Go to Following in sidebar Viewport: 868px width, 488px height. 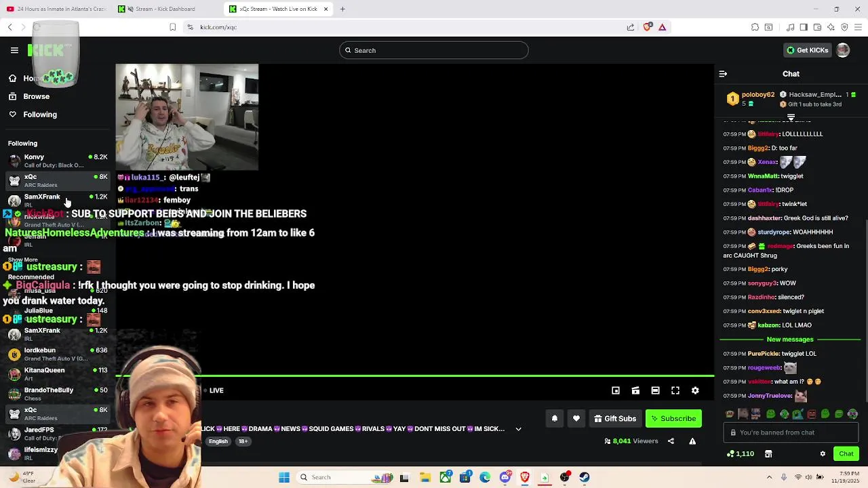40,115
